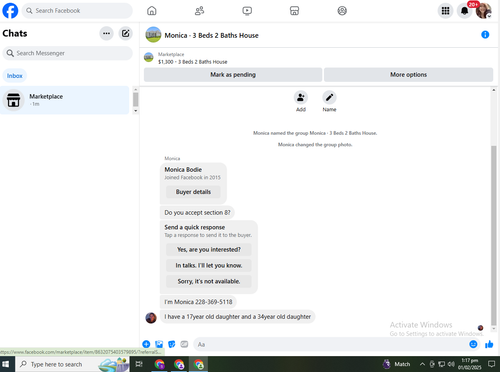Image resolution: width=500 pixels, height=372 pixels.
Task: Click the Search Messenger field
Action: [67, 53]
